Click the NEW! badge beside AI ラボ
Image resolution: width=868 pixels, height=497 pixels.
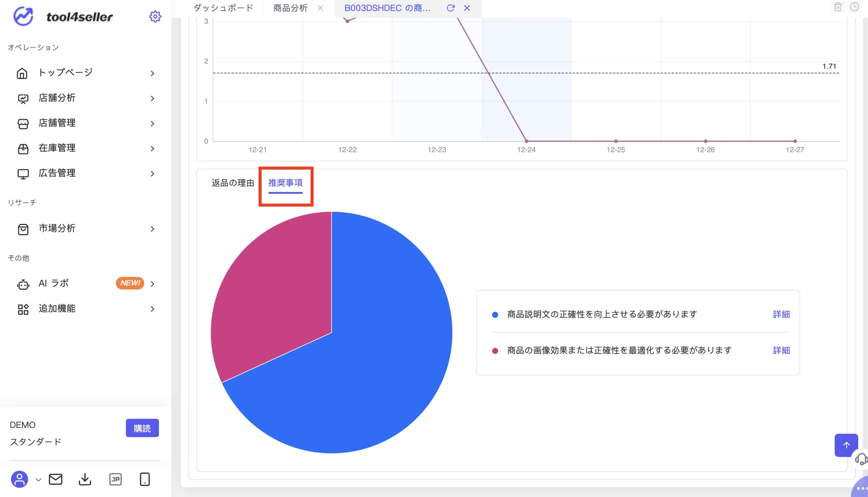(130, 283)
